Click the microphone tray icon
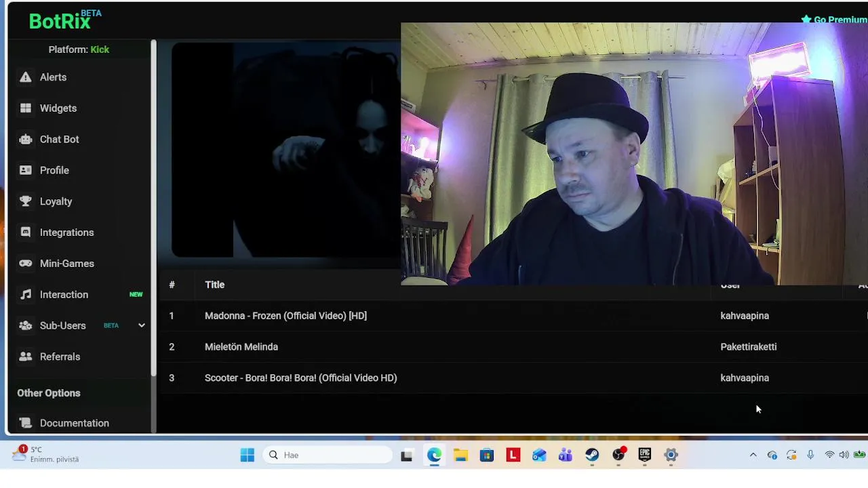The height and width of the screenshot is (488, 868). (x=810, y=455)
